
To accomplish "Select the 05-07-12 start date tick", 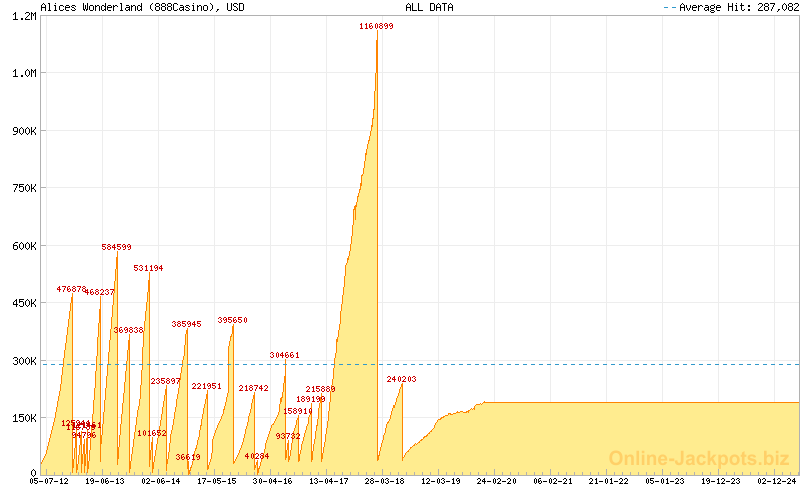I will pos(49,481).
